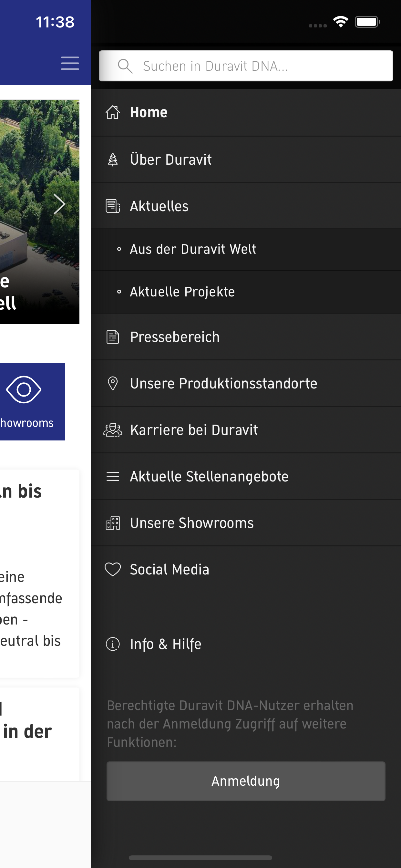Open the news card ending 'in der'
The height and width of the screenshot is (868, 401).
tap(39, 734)
